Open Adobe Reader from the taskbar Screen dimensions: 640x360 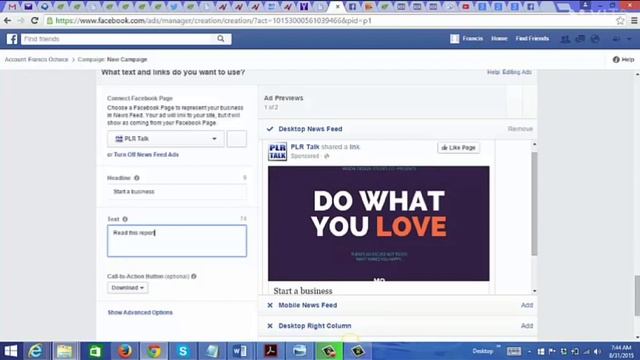(270, 351)
